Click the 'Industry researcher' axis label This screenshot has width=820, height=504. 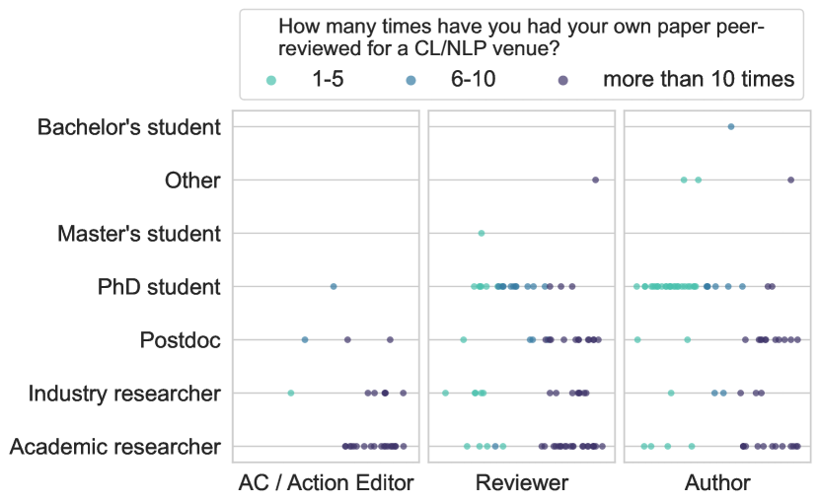click(124, 394)
